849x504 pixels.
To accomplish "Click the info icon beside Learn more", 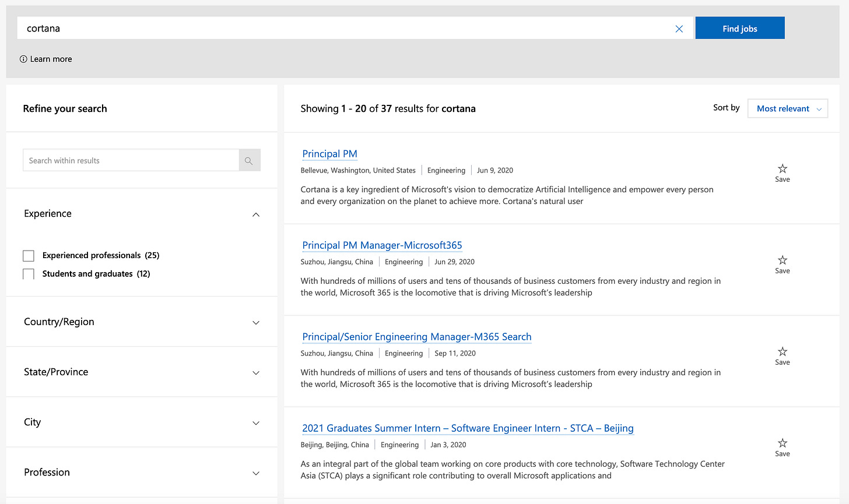I will (23, 59).
